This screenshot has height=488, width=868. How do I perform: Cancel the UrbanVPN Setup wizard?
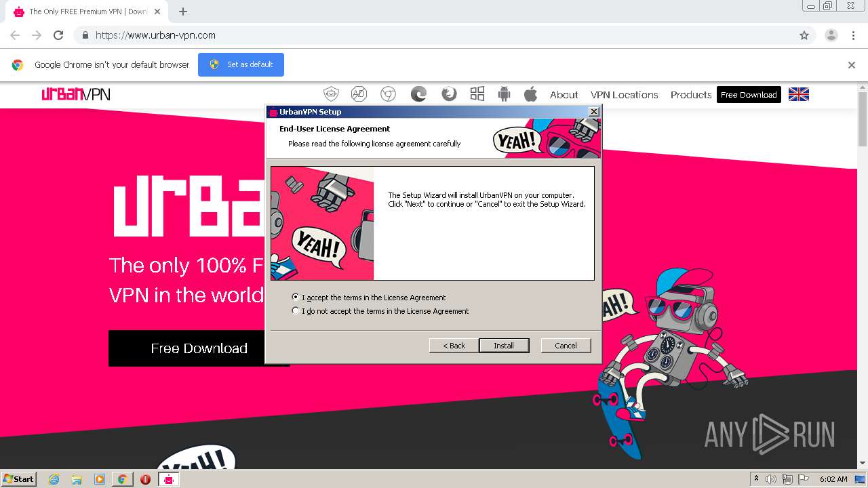pyautogui.click(x=566, y=346)
